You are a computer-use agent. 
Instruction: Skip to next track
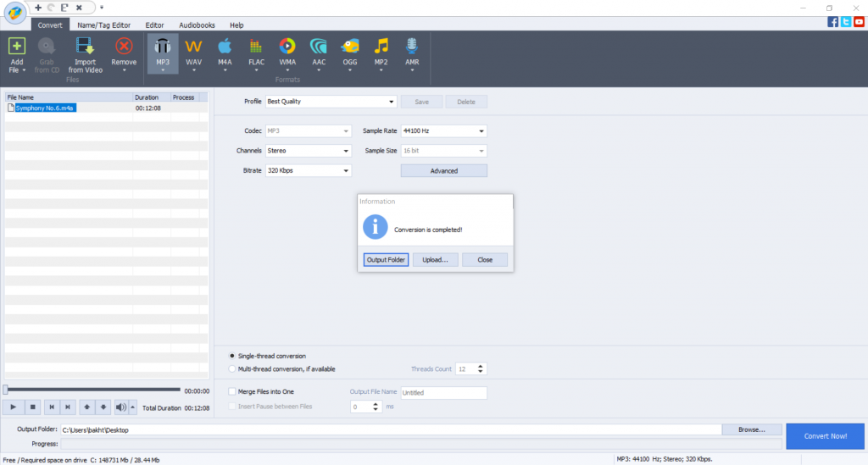pyautogui.click(x=68, y=407)
